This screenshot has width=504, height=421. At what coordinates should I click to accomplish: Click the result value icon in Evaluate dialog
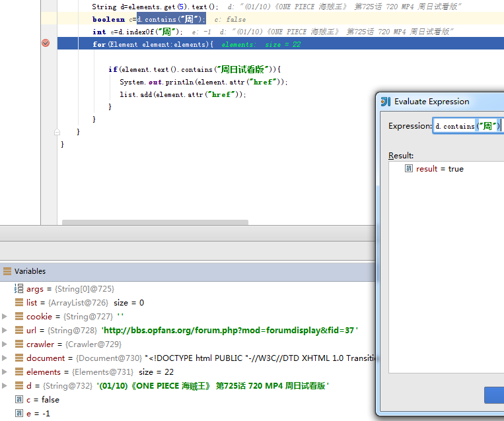click(x=408, y=168)
